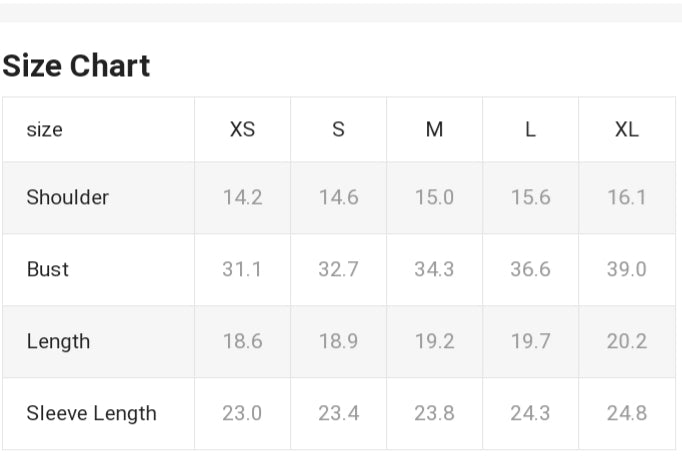Image resolution: width=682 pixels, height=456 pixels.
Task: Click the Size Chart heading
Action: pos(77,66)
